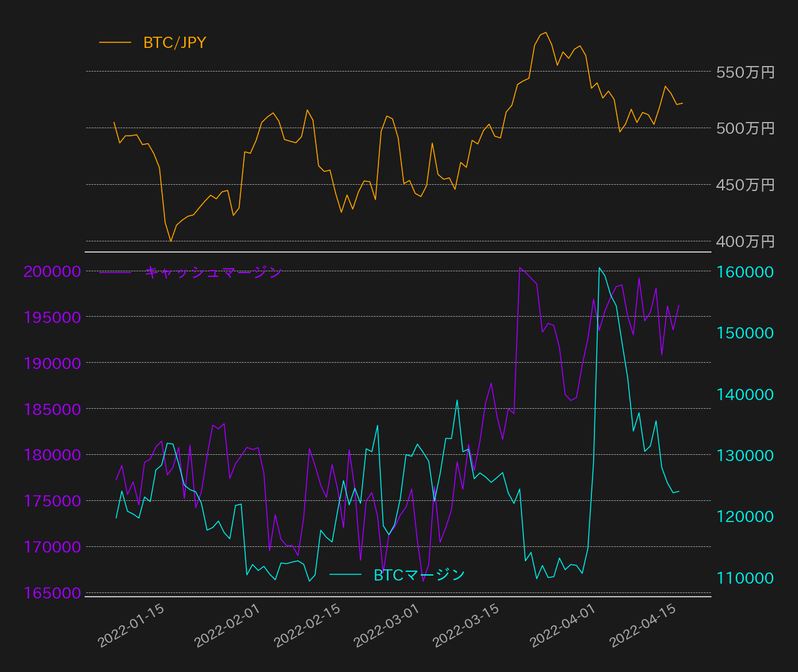Click the 500万円 price axis label
The image size is (798, 672).
[x=745, y=128]
